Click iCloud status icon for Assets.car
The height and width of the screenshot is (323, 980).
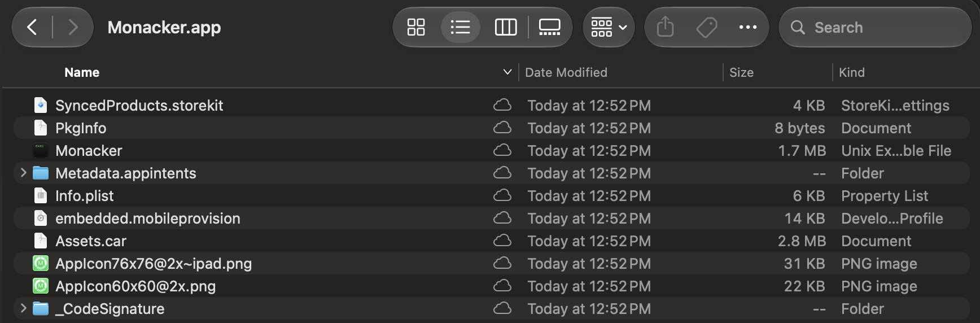pos(502,241)
